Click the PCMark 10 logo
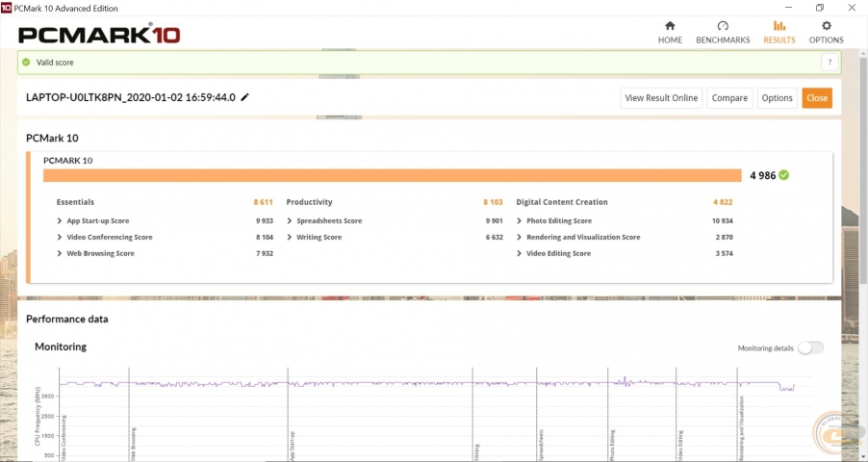Screen dimensions: 868x462 coord(99,35)
